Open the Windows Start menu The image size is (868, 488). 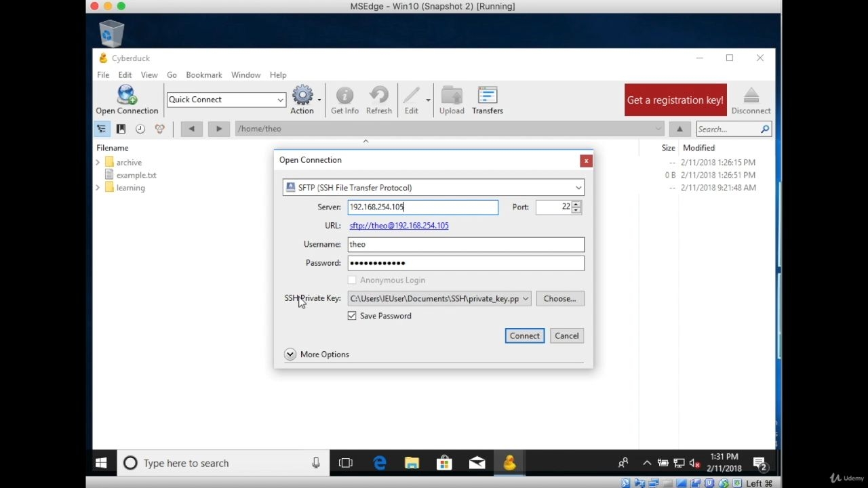(101, 464)
